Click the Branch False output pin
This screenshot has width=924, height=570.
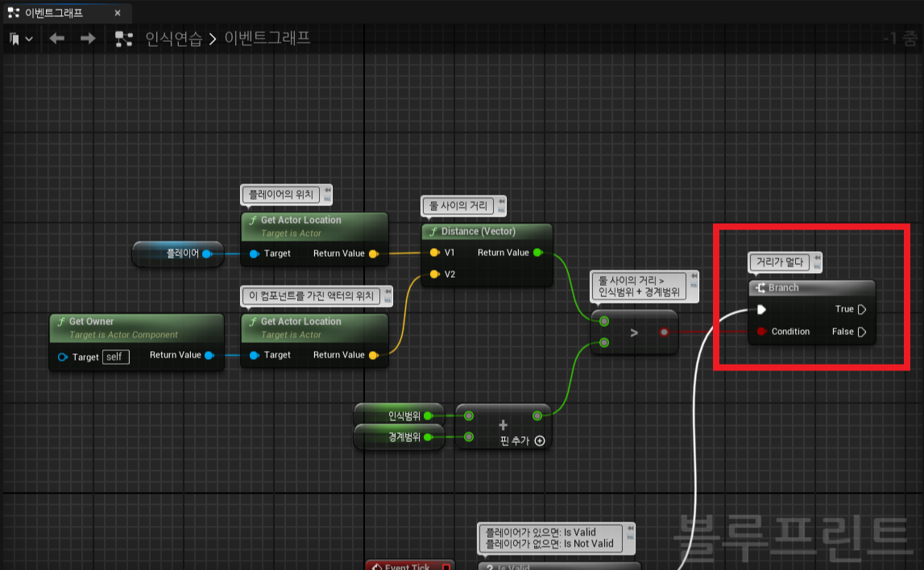862,332
